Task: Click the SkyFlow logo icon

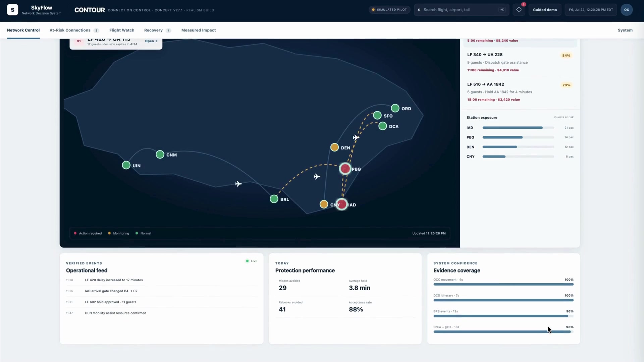Action: point(12,10)
